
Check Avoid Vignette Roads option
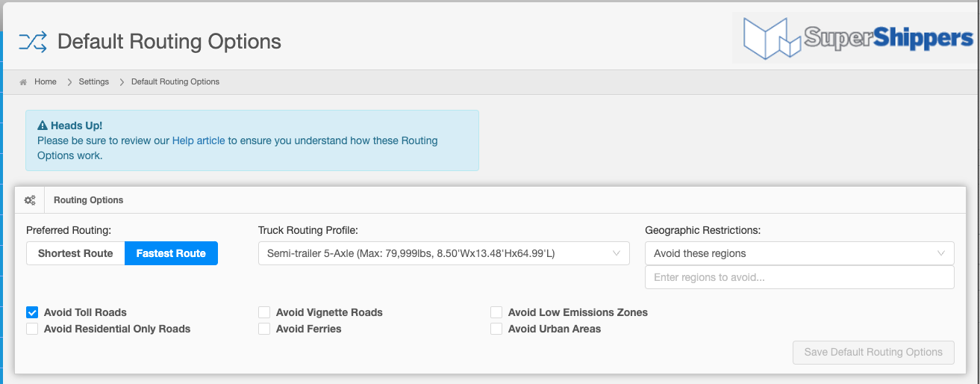coord(264,312)
